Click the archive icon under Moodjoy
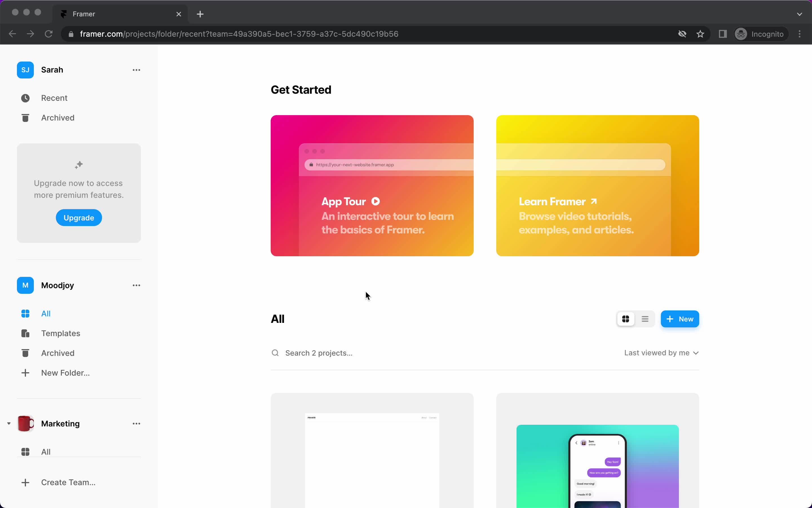The height and width of the screenshot is (508, 812). point(25,353)
